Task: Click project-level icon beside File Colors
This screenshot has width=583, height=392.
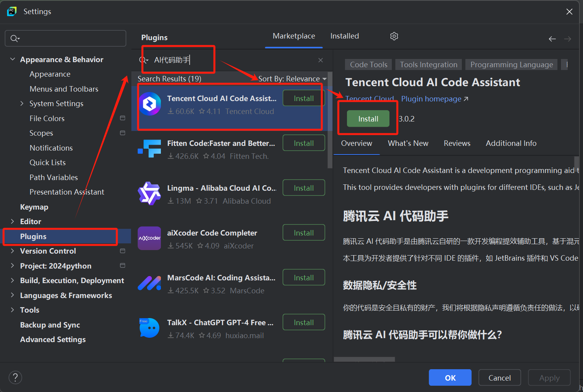Action: 122,118
